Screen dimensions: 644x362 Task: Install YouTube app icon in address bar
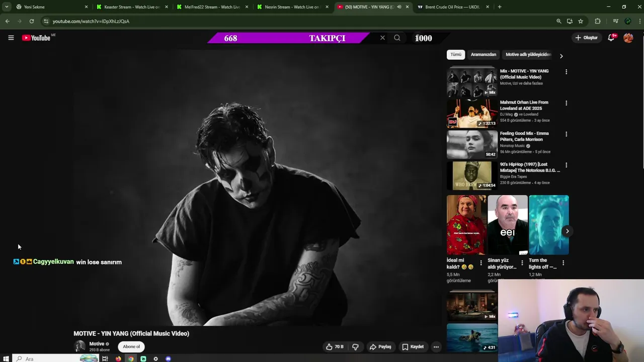tap(570, 21)
